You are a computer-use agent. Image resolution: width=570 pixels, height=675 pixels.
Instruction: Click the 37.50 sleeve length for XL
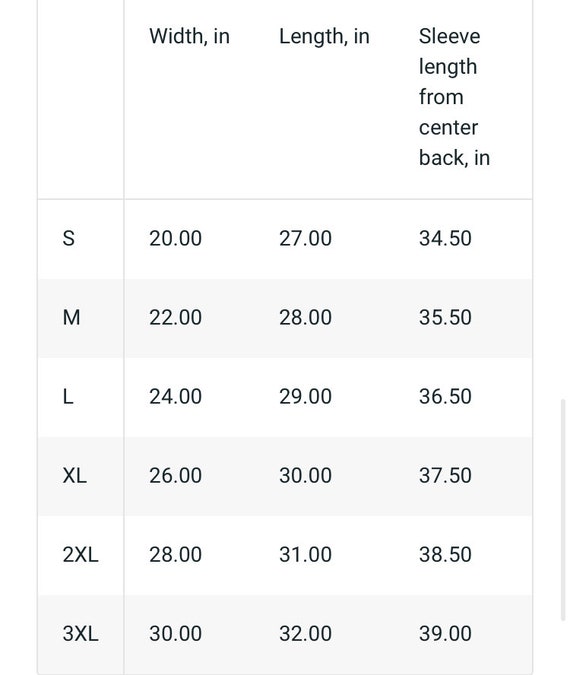[445, 476]
